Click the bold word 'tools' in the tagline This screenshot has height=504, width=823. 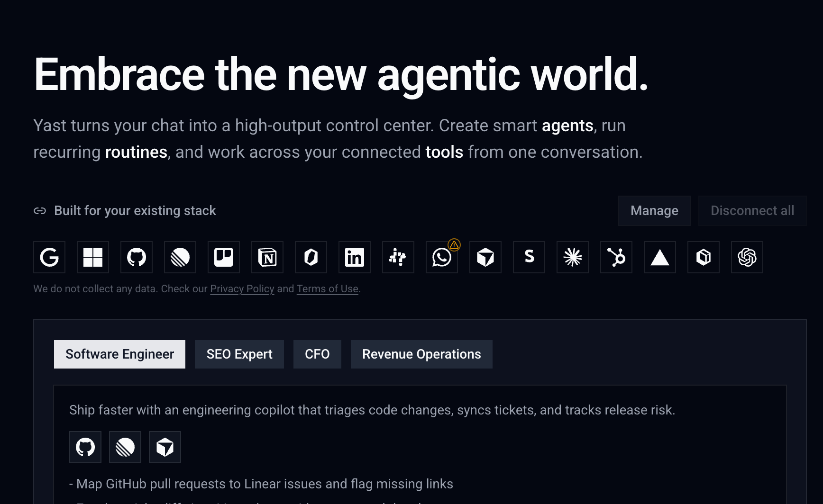click(x=444, y=153)
